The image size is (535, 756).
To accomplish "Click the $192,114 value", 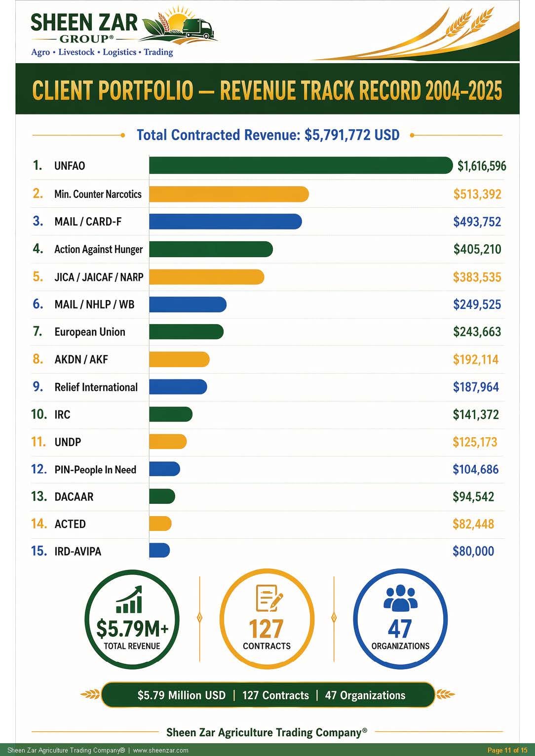I will pyautogui.click(x=476, y=359).
